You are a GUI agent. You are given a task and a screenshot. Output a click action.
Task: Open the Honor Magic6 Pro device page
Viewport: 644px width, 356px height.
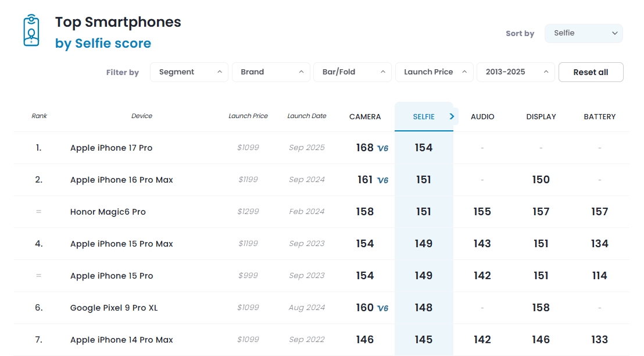pyautogui.click(x=108, y=212)
